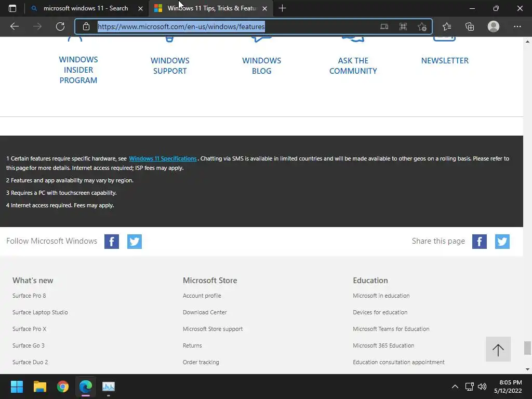Select the Windows 11 Tips, Tricks & Features tab
Viewport: 532px width, 399px height.
210,8
